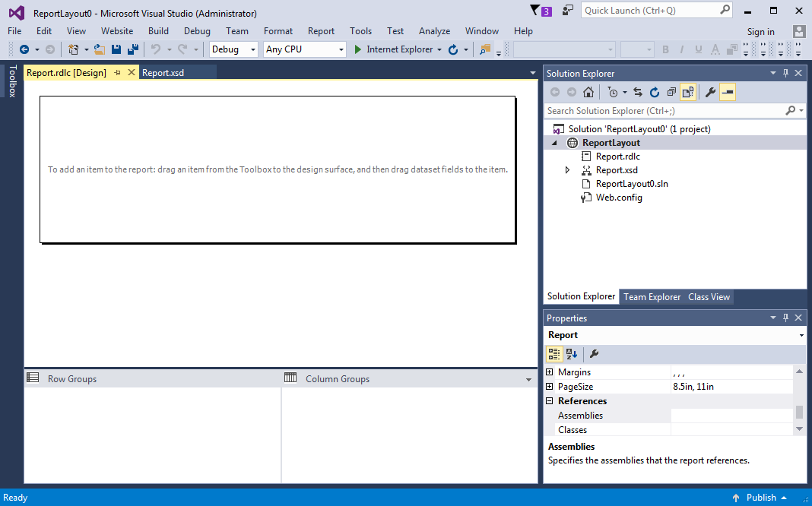Image resolution: width=812 pixels, height=506 pixels.
Task: Click the Sync with Active Document icon
Action: [x=638, y=92]
